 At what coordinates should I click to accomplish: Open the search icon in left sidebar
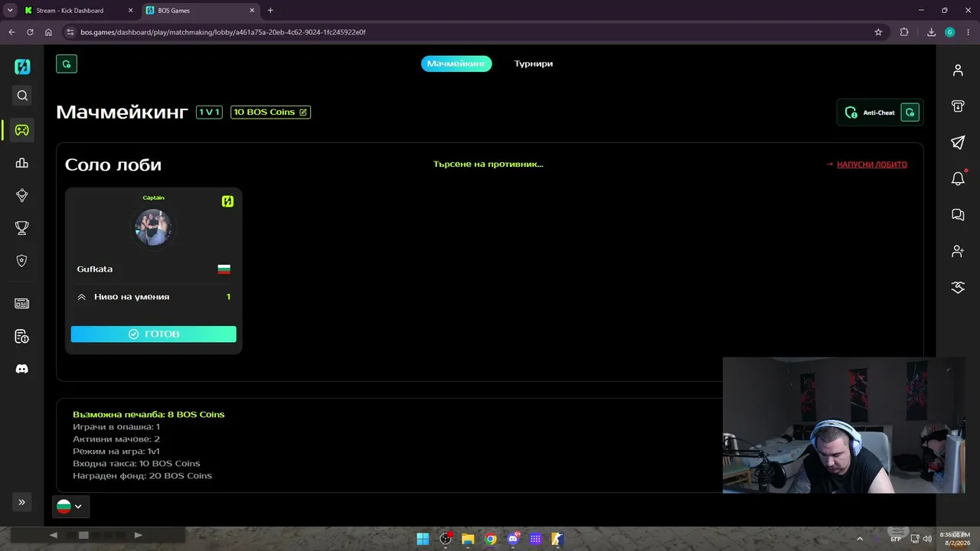pyautogui.click(x=22, y=96)
